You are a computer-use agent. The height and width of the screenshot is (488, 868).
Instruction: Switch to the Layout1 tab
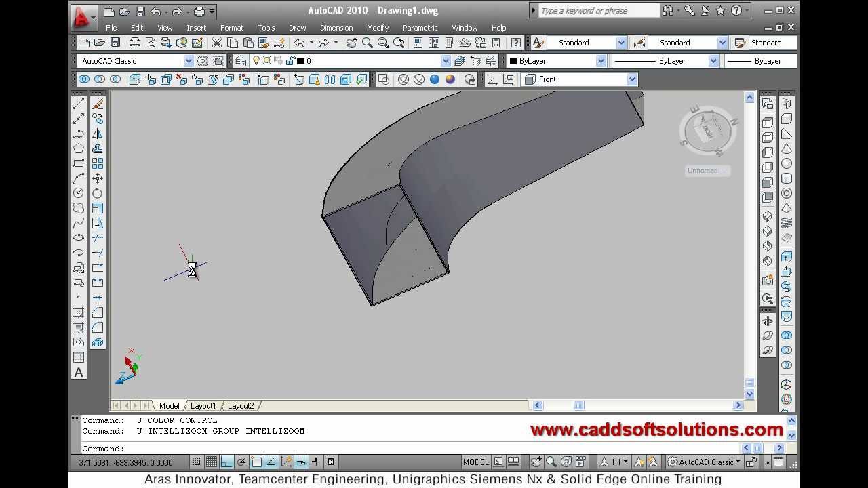click(x=203, y=406)
